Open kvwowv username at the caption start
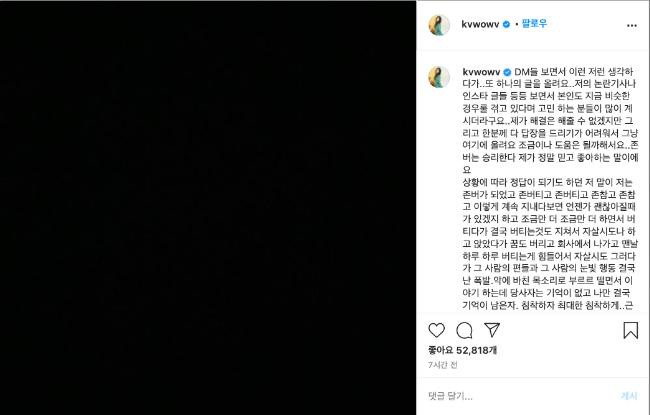 (482, 72)
